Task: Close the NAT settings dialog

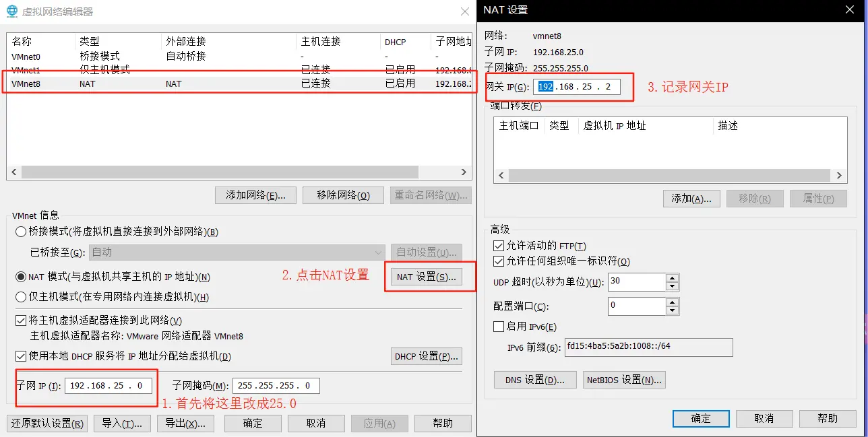Action: [850, 9]
